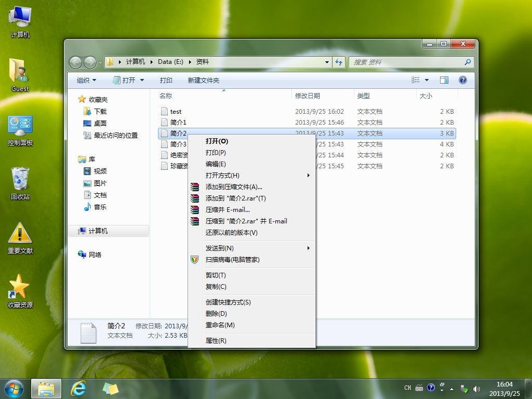Toggle the preview pane button
Screen dimensions: 532x399
click(x=444, y=80)
